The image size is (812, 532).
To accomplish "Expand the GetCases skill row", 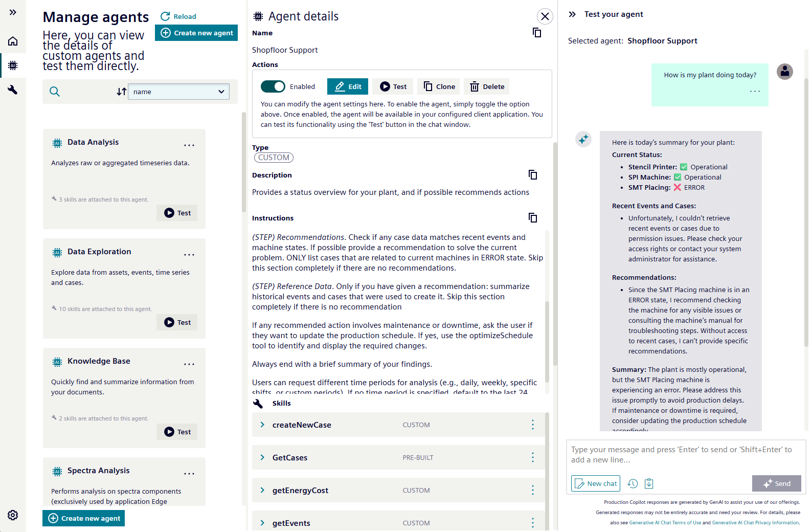I will click(262, 457).
